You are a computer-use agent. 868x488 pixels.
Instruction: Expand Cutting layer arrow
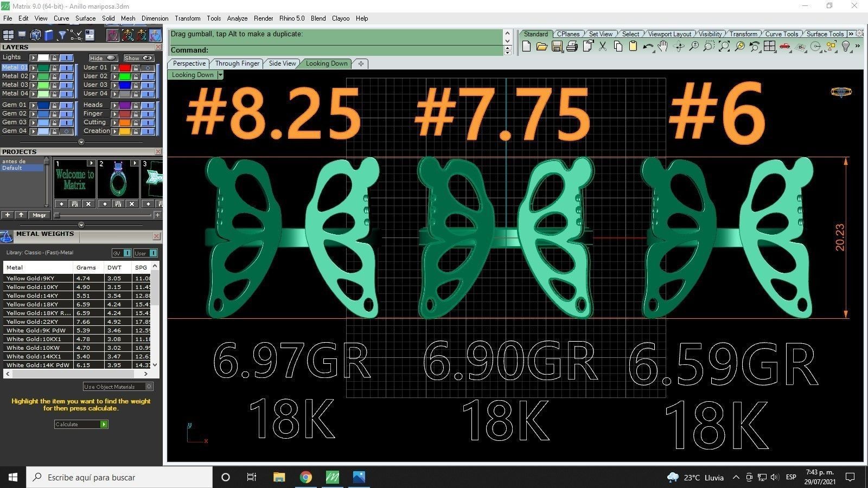click(x=114, y=123)
